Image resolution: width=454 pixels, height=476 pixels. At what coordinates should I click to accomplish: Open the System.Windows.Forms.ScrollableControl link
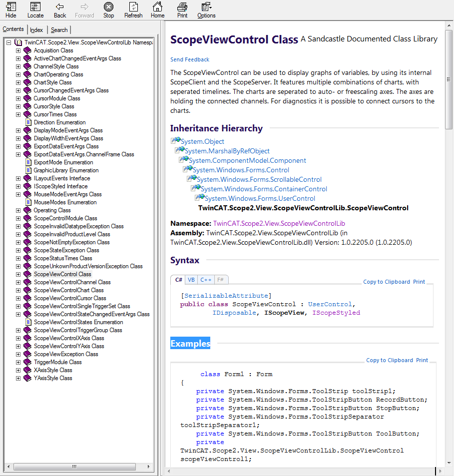pos(259,179)
